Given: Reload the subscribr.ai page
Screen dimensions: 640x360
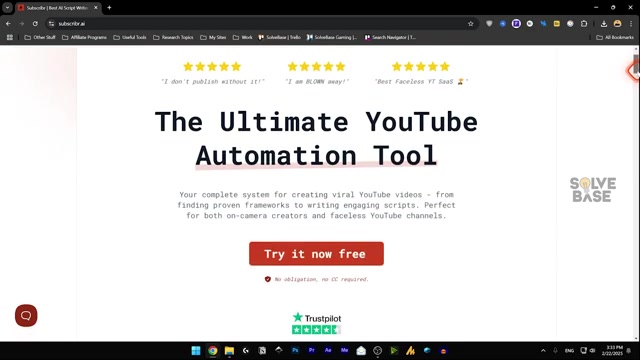Looking at the screenshot, I should pyautogui.click(x=35, y=24).
